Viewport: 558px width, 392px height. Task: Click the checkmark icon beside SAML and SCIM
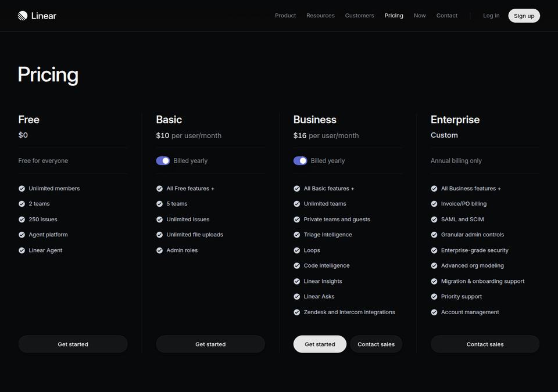pyautogui.click(x=434, y=220)
